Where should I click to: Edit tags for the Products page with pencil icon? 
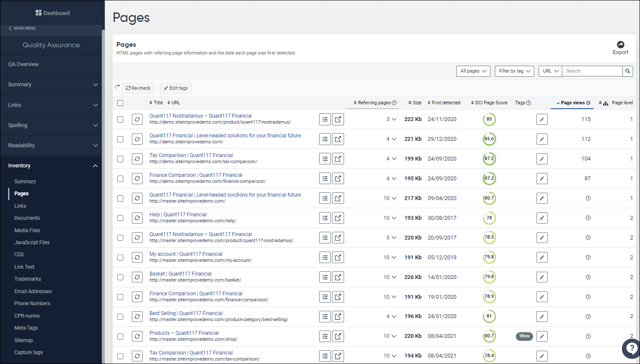[542, 336]
